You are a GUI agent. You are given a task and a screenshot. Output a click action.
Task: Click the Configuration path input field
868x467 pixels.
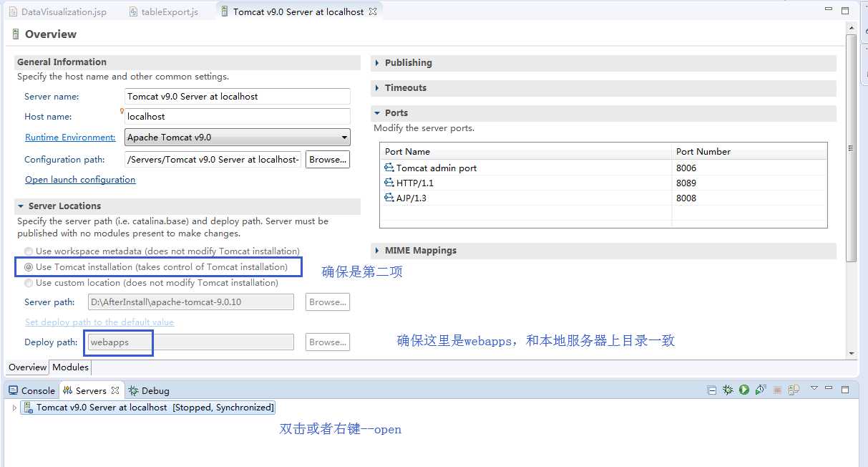coord(213,159)
